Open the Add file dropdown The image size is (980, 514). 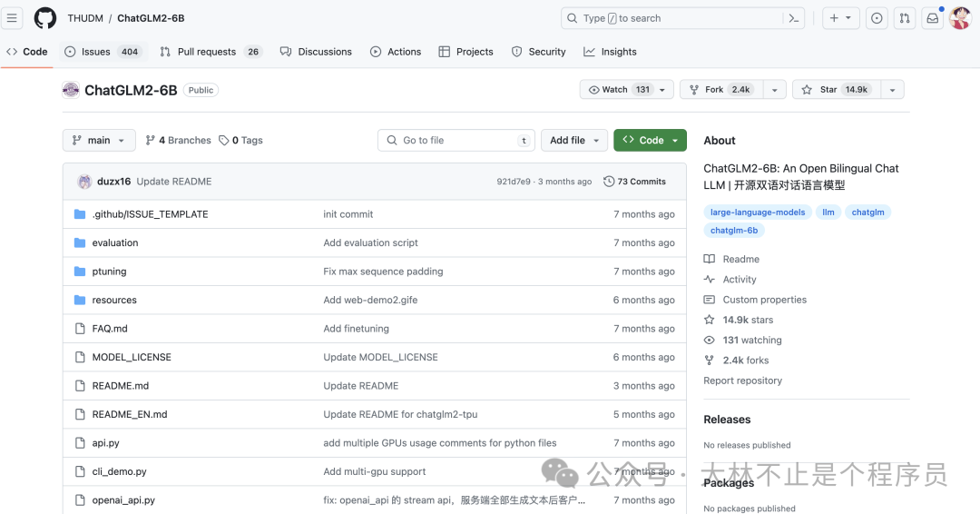[x=574, y=140]
